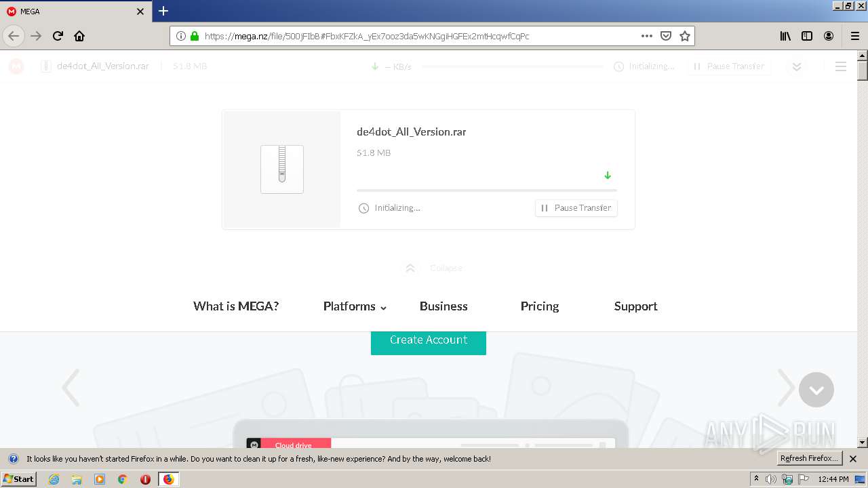Pause Transfer in top transfer bar
The height and width of the screenshot is (488, 868).
[x=729, y=66]
